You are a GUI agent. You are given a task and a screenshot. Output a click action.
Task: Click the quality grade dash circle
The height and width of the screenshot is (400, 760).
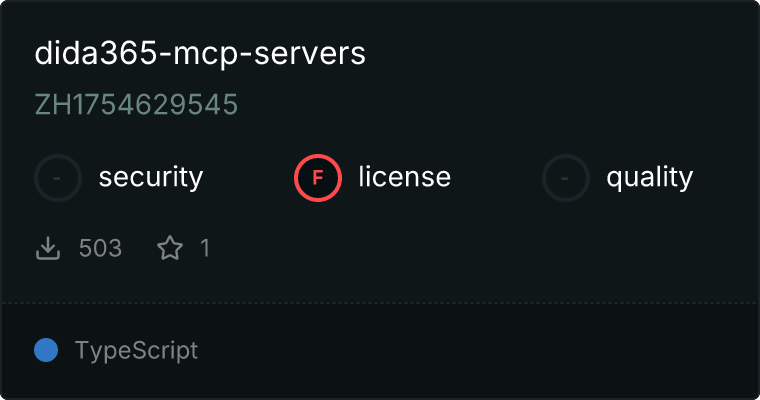[x=566, y=178]
